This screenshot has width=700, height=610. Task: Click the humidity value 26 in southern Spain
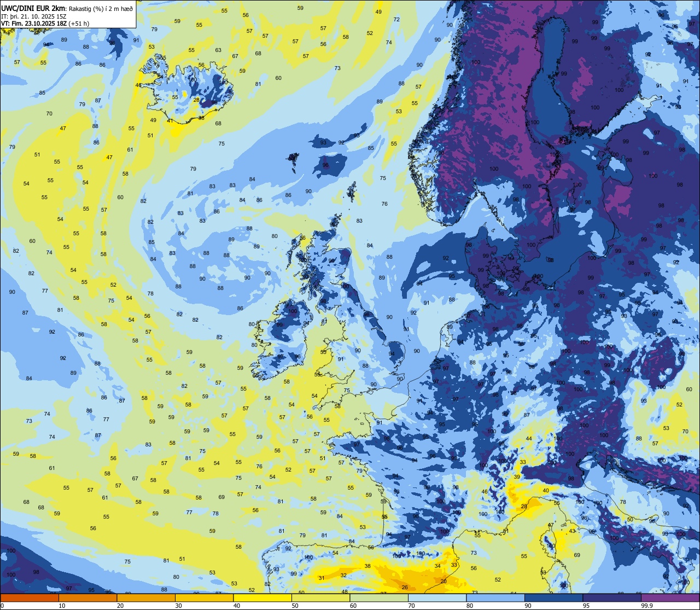(405, 588)
